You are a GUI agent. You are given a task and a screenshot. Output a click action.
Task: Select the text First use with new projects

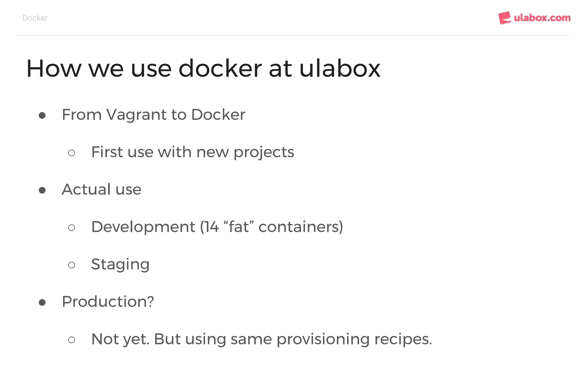pyautogui.click(x=192, y=152)
